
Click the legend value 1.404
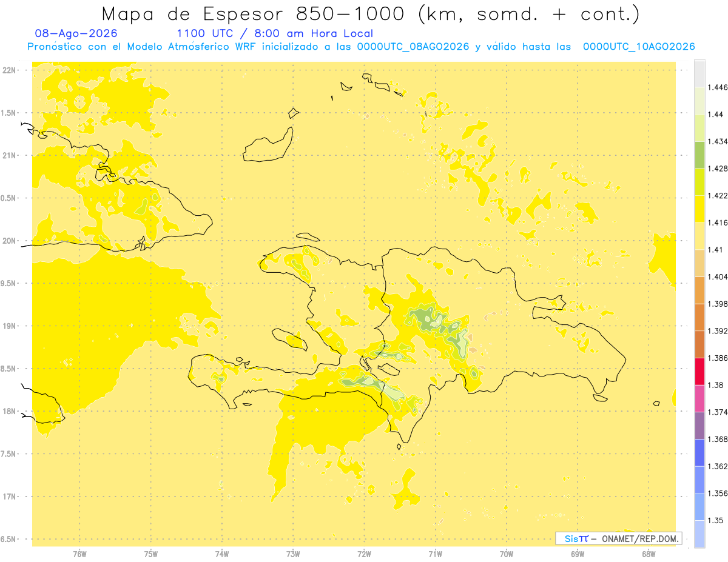(718, 276)
